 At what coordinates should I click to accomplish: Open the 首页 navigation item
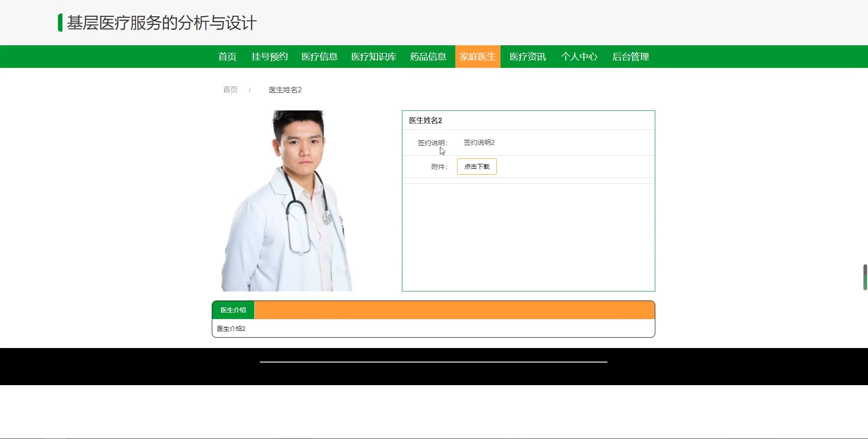pos(227,57)
